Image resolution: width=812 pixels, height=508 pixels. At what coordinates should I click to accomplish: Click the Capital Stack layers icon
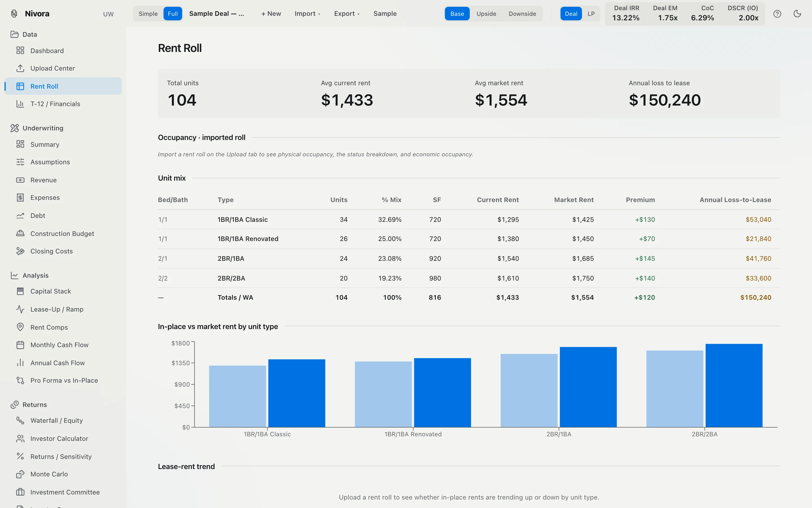point(20,291)
